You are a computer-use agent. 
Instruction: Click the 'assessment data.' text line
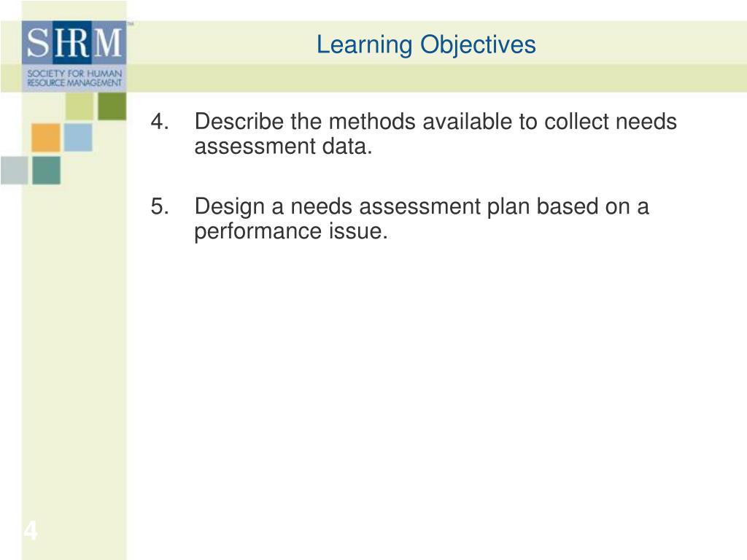(x=283, y=146)
